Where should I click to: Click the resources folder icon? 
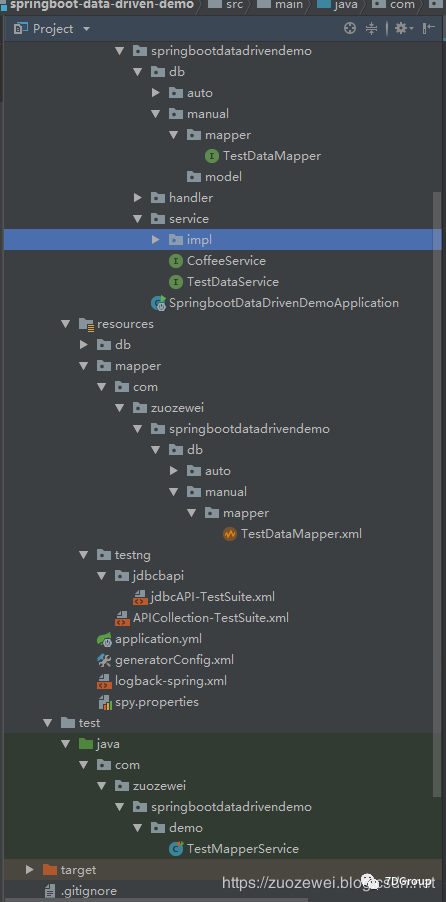[x=86, y=324]
